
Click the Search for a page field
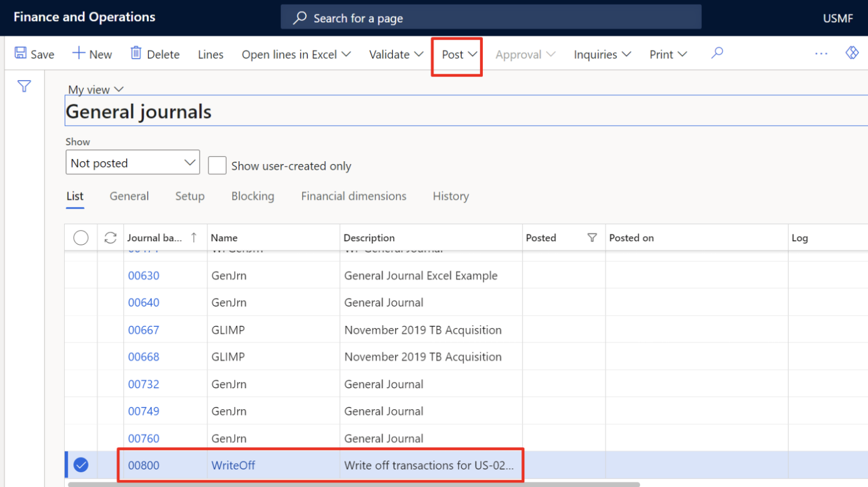click(491, 18)
